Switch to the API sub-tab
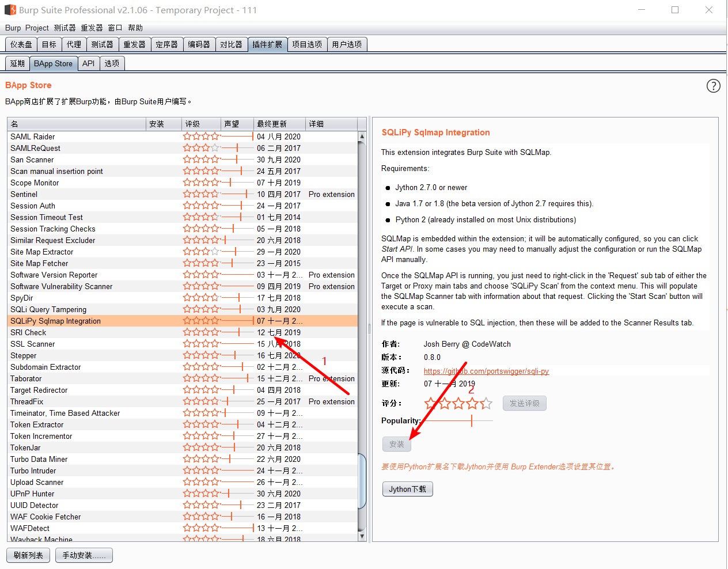 [88, 63]
